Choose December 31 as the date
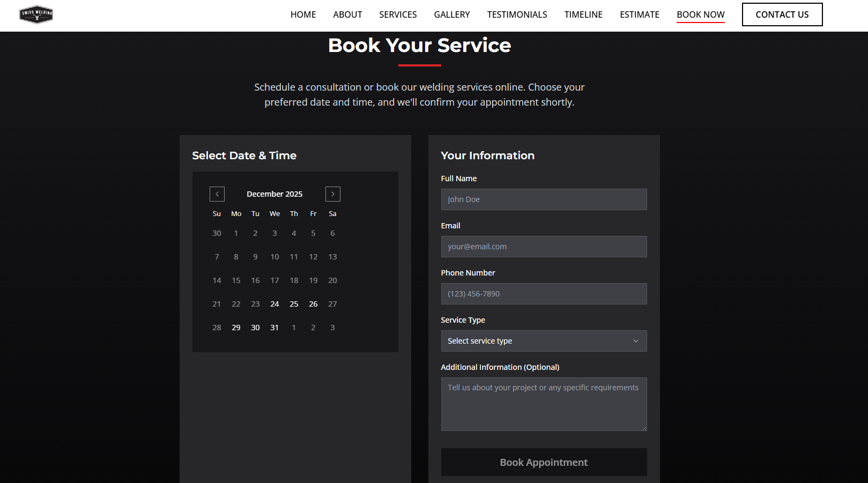Screen dimensions: 868x483 [x=275, y=328]
